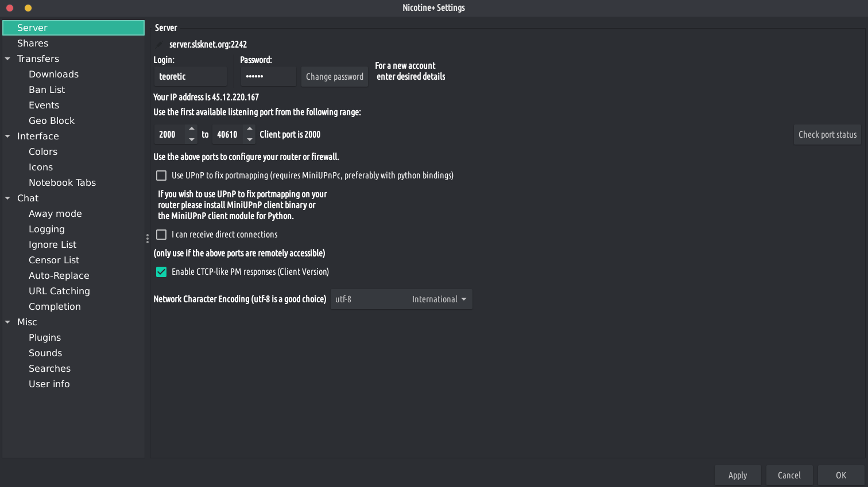This screenshot has width=868, height=487.
Task: Collapse the Transfers tree section
Action: point(8,59)
